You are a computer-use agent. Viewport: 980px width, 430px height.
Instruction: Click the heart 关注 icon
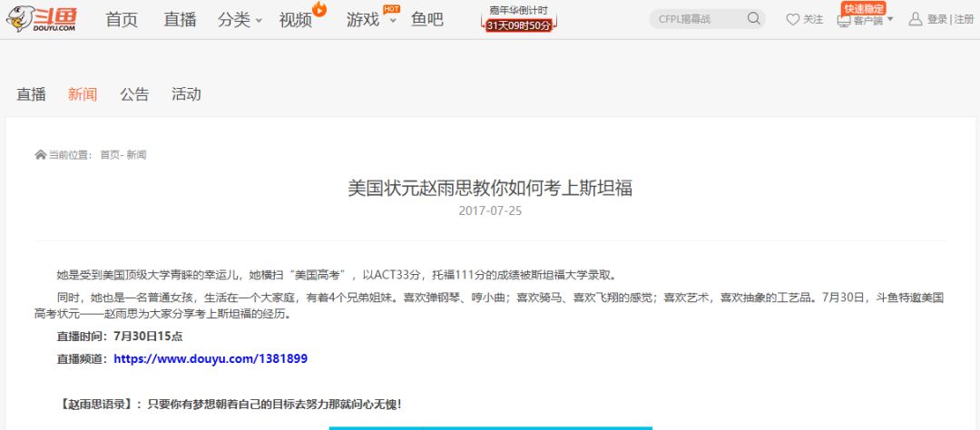tap(792, 19)
